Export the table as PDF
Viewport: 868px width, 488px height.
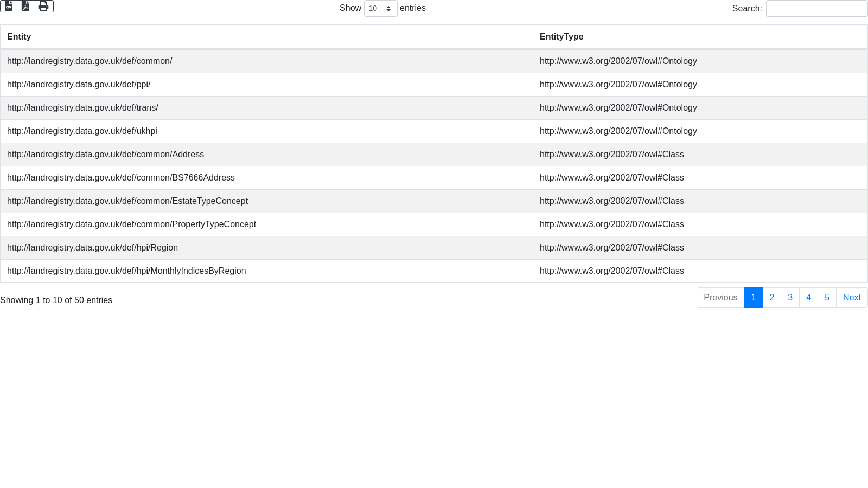25,6
